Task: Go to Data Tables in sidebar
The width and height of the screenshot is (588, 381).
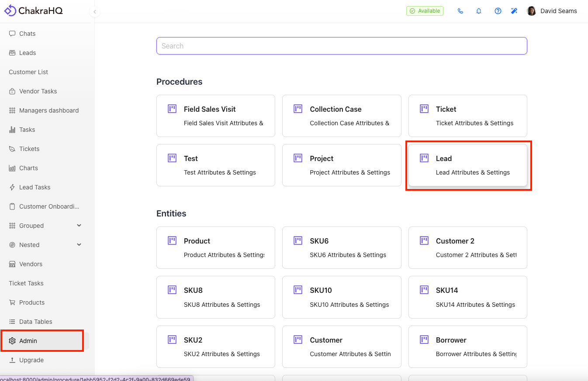Action: pos(35,322)
